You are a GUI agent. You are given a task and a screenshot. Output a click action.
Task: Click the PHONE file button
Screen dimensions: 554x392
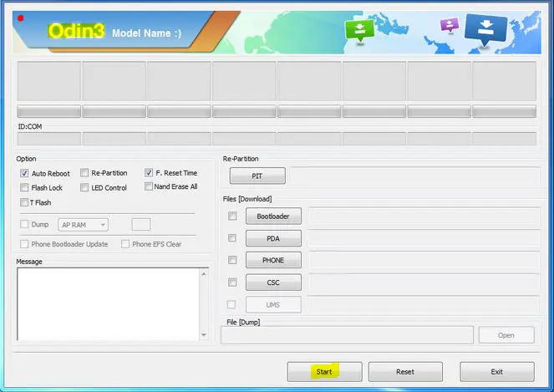(x=273, y=260)
